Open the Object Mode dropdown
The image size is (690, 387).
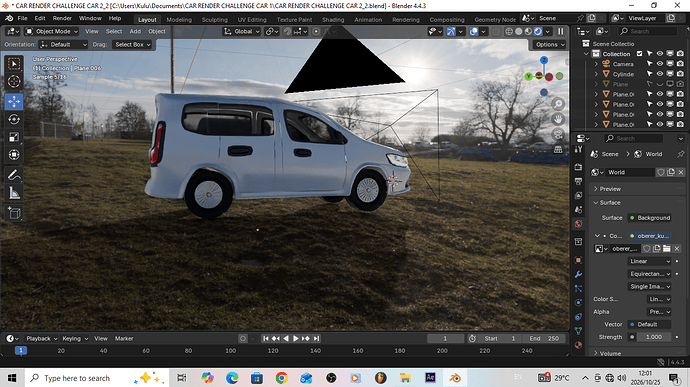tap(51, 31)
